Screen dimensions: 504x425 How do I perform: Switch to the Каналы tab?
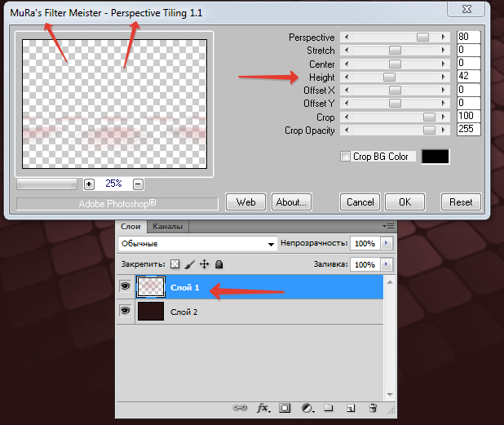tap(167, 227)
